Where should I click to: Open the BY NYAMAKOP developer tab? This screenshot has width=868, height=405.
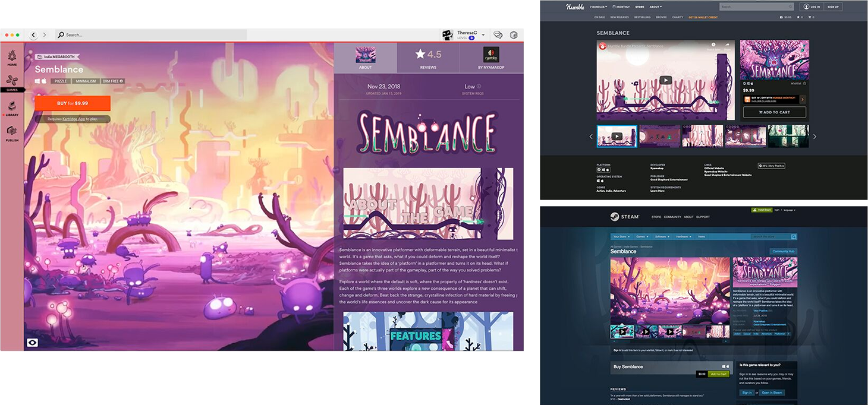pyautogui.click(x=491, y=58)
